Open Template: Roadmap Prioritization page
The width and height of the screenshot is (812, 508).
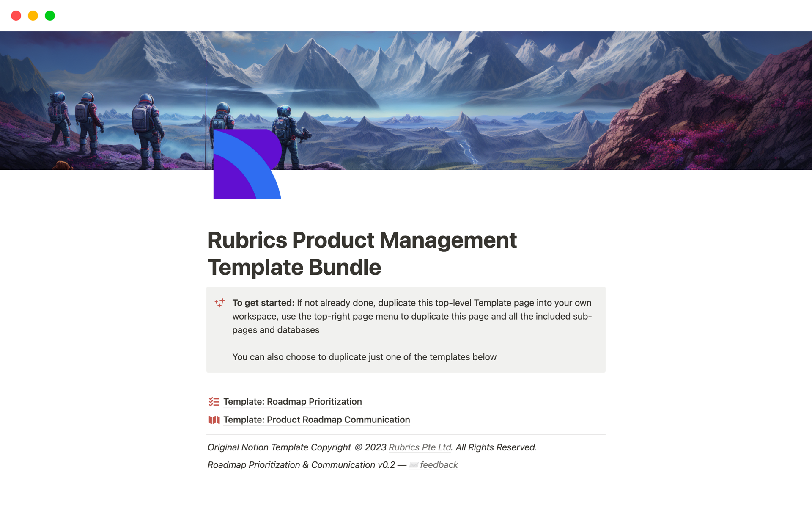tap(293, 402)
